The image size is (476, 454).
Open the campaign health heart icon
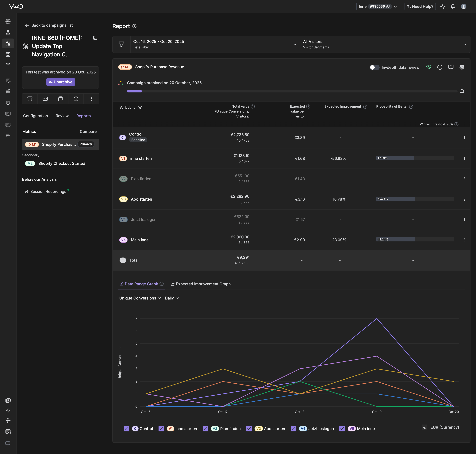pyautogui.click(x=429, y=67)
